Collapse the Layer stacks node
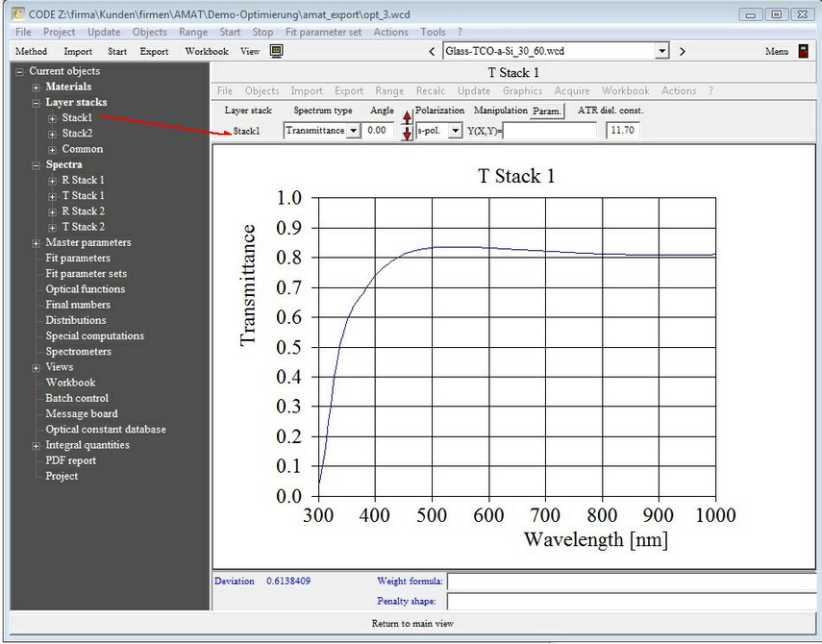Screen dimensions: 822x644 [36, 103]
